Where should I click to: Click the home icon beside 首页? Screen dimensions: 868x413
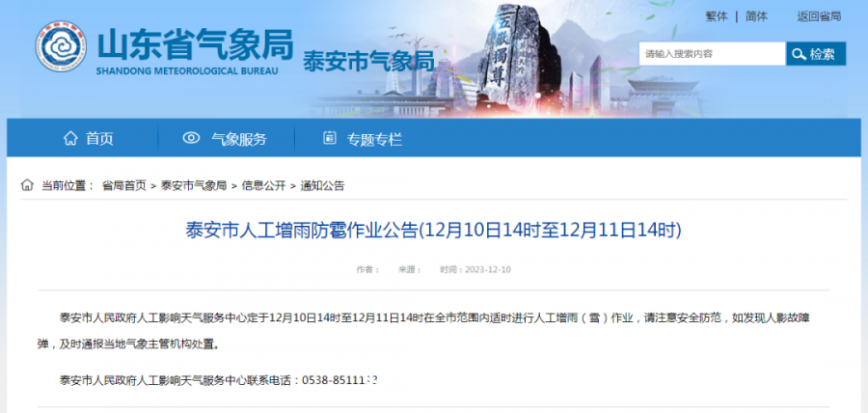[x=70, y=138]
